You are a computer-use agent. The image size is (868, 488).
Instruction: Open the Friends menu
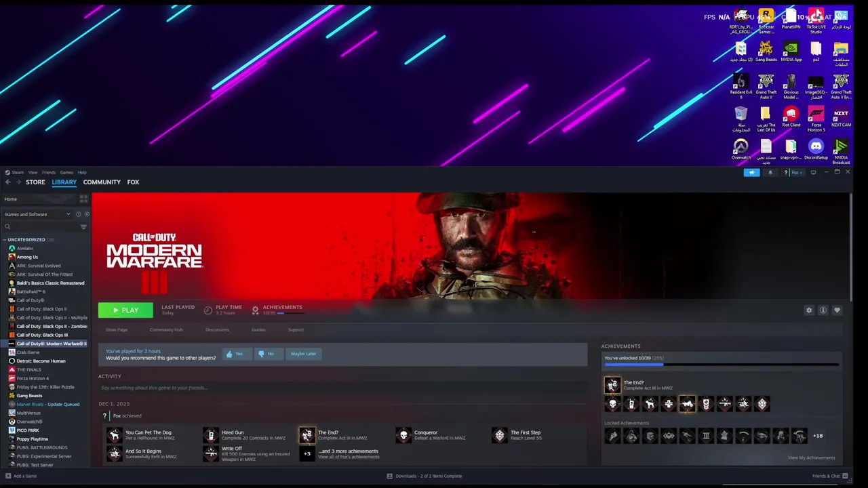click(49, 173)
